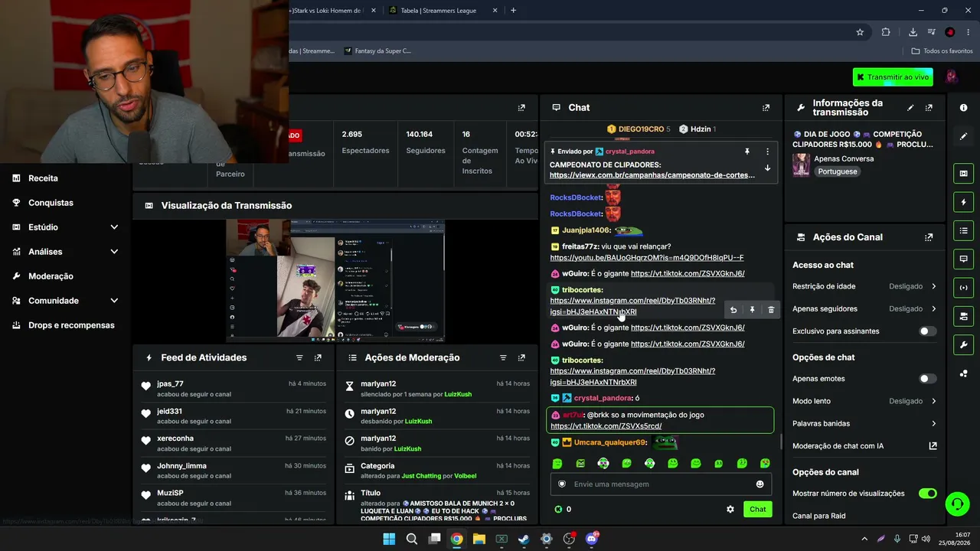980x551 pixels.
Task: Click the Apenas Conversa category thumbnail
Action: [801, 165]
